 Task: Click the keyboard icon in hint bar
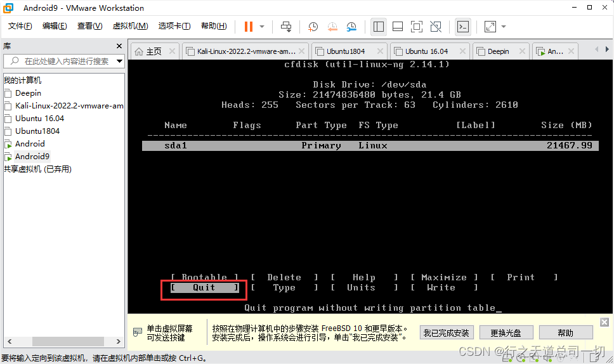pos(138,332)
